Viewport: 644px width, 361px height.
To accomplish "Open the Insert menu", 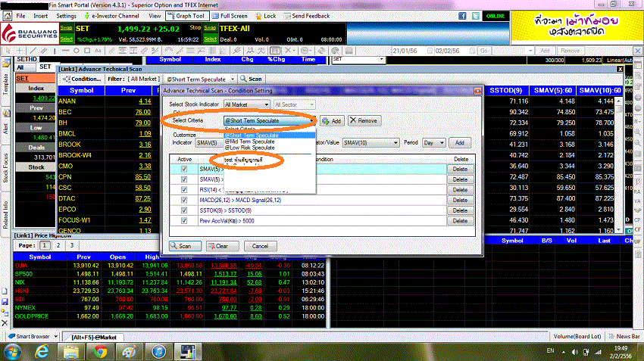I will pos(40,16).
